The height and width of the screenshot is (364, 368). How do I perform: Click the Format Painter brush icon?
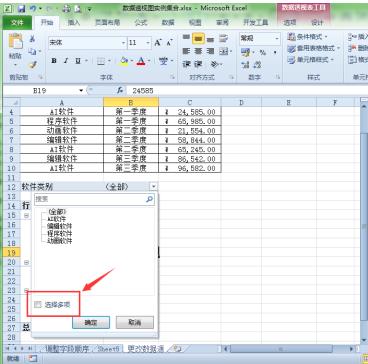pos(33,65)
